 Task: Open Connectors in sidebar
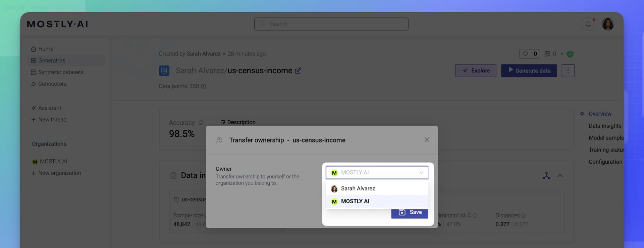(49, 84)
